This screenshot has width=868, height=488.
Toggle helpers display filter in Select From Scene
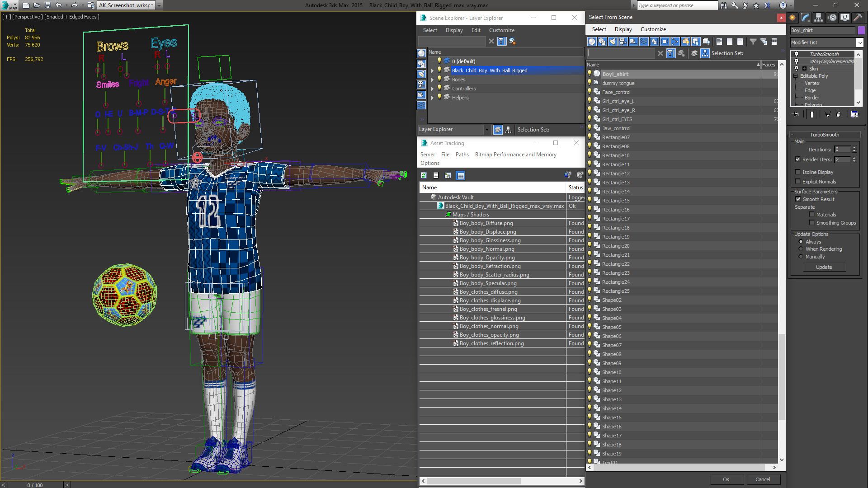[x=633, y=42]
